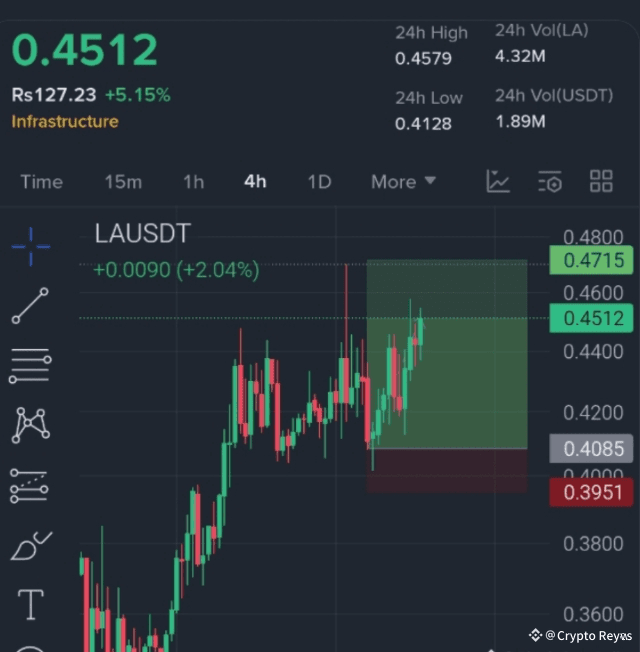Open the Infrastructure category link
This screenshot has width=640, height=652.
(65, 121)
